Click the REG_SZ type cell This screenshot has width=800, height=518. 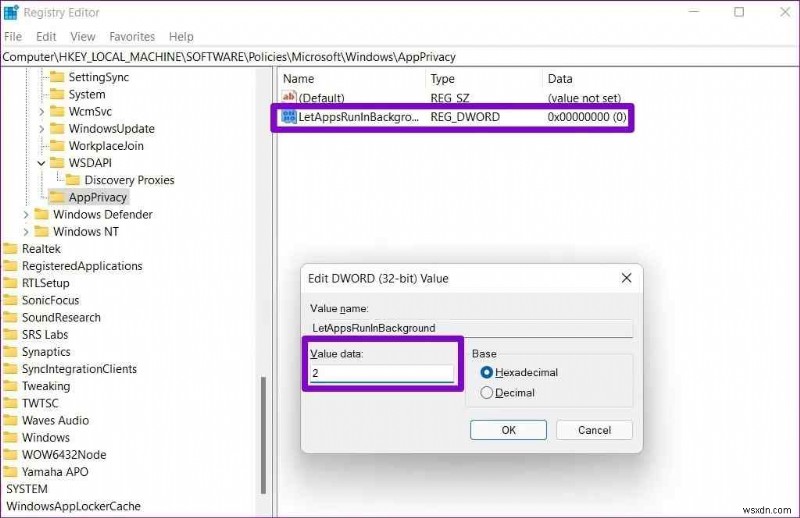click(x=450, y=97)
